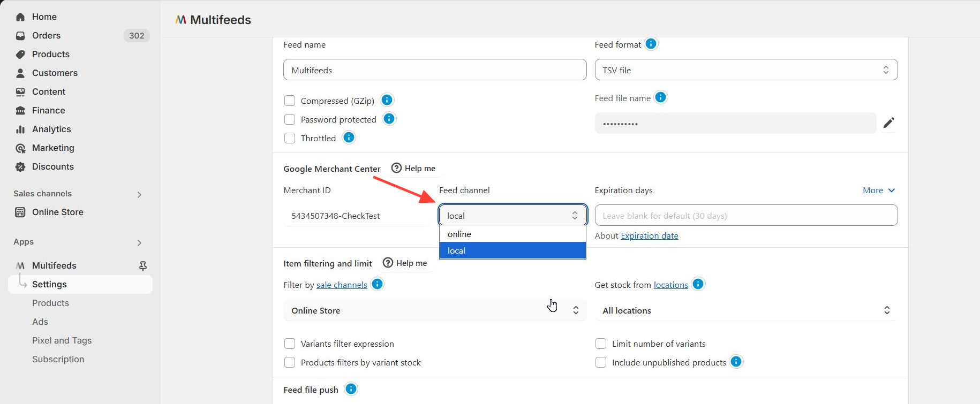Show info for Compressed (GZip)
The height and width of the screenshot is (404, 980).
387,100
